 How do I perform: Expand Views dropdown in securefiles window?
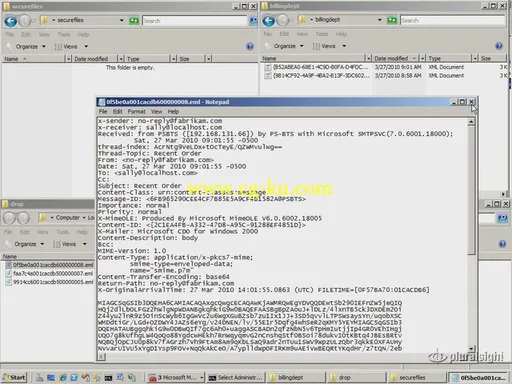click(86, 47)
